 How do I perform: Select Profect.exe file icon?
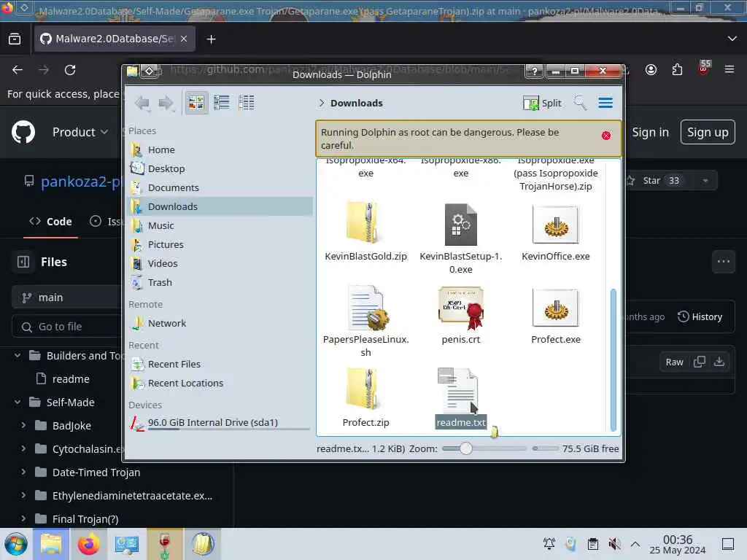tap(555, 308)
